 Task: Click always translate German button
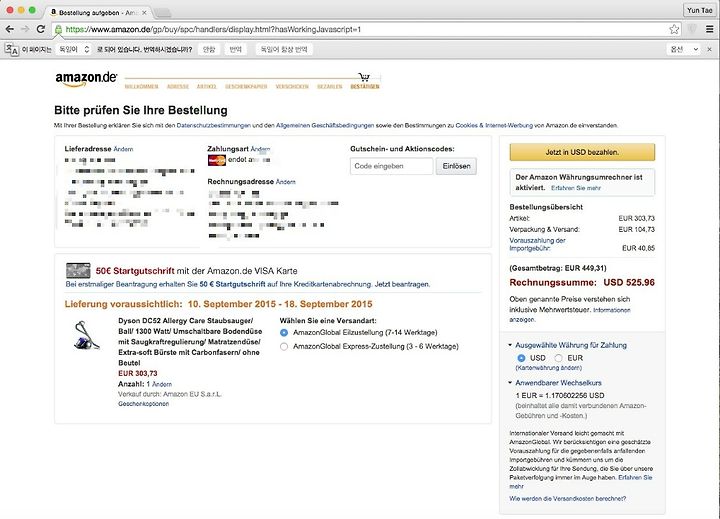284,49
